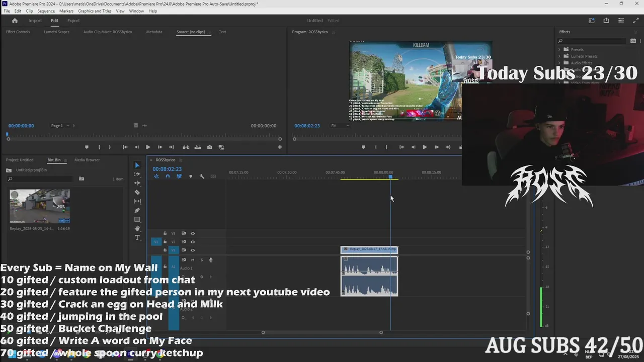Image resolution: width=644 pixels, height=362 pixels.
Task: Solo audio track A1
Action: point(202,260)
